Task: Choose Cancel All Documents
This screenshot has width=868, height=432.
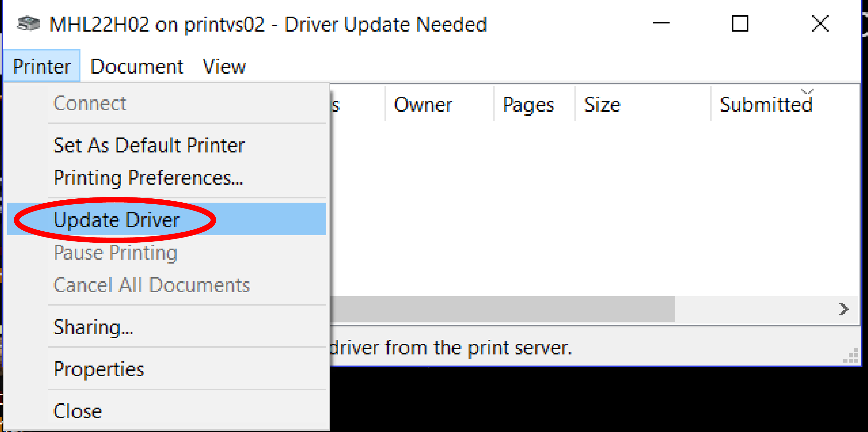Action: click(166, 285)
